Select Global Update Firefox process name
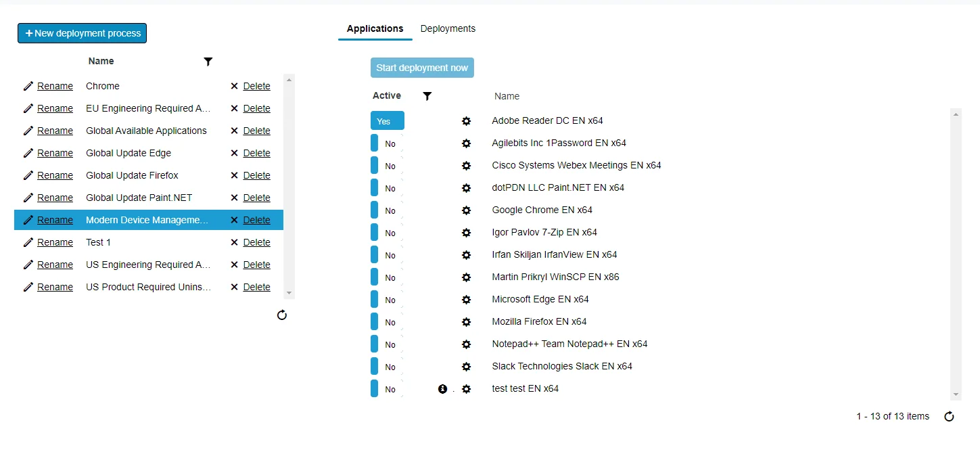Screen dimensions: 980x456 tap(132, 175)
